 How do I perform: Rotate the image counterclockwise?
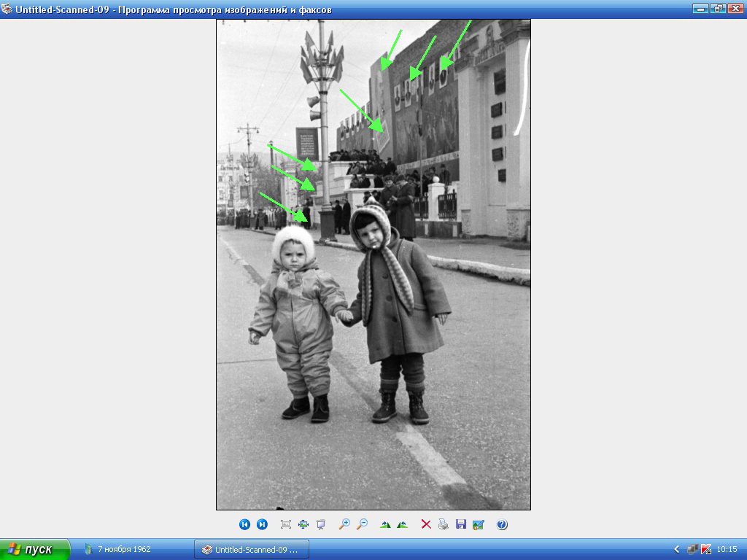pyautogui.click(x=402, y=524)
